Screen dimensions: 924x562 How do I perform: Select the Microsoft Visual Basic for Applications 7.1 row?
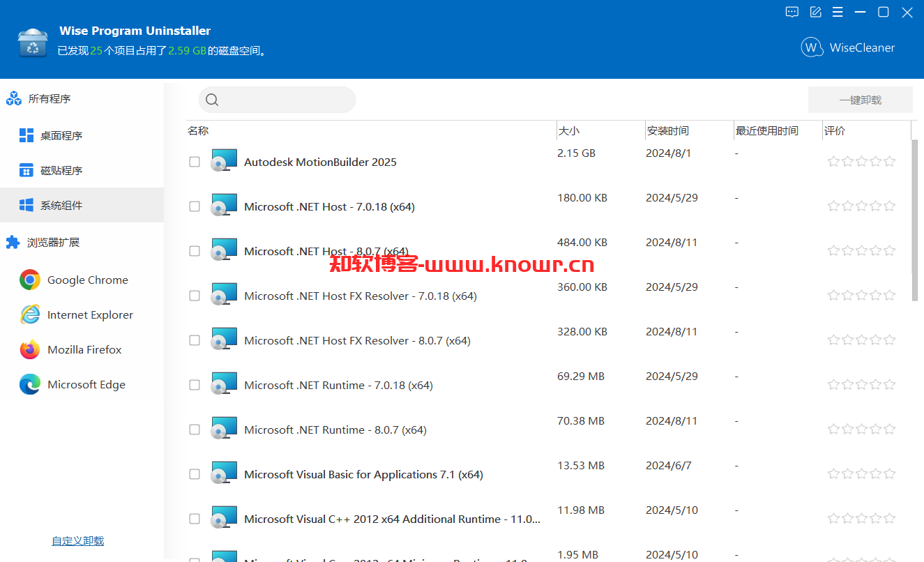[548, 474]
